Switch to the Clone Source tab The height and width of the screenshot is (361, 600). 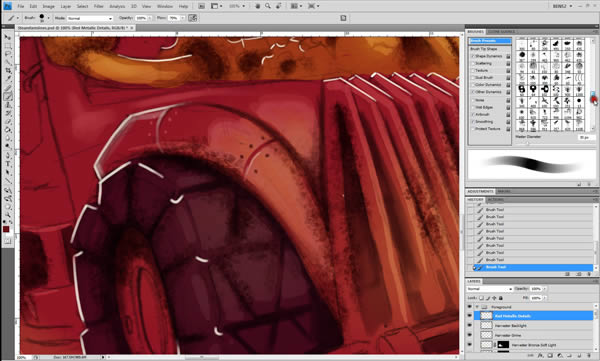click(x=502, y=31)
